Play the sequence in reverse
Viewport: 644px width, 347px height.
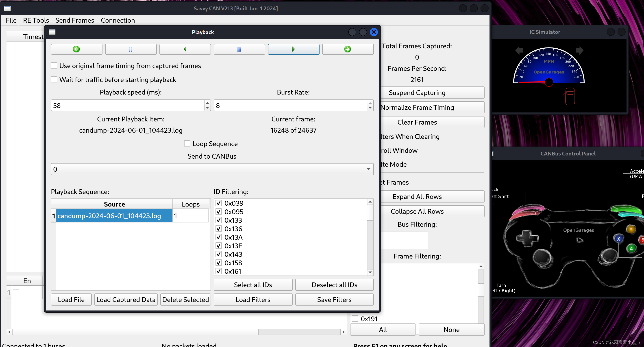[x=185, y=49]
